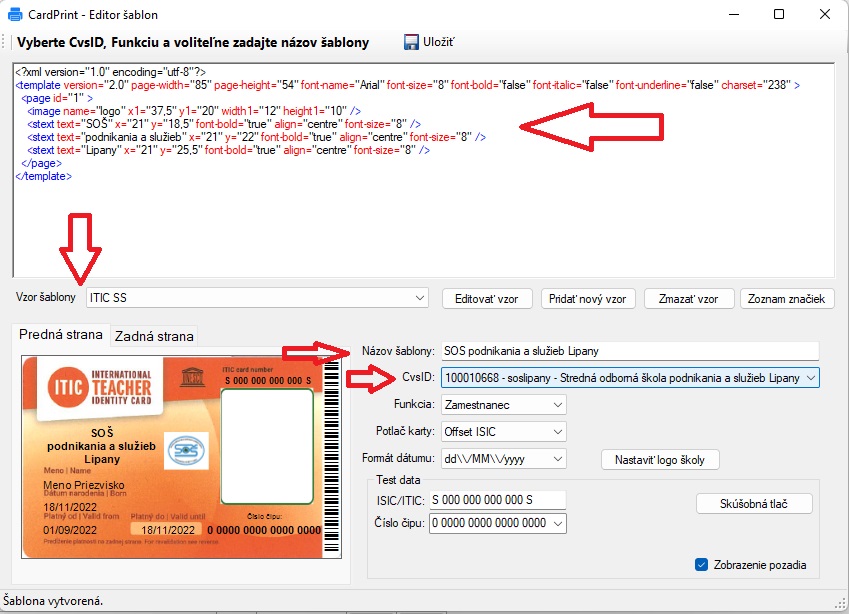Switch to the Zadná strana tab
The width and height of the screenshot is (849, 614).
coord(154,336)
